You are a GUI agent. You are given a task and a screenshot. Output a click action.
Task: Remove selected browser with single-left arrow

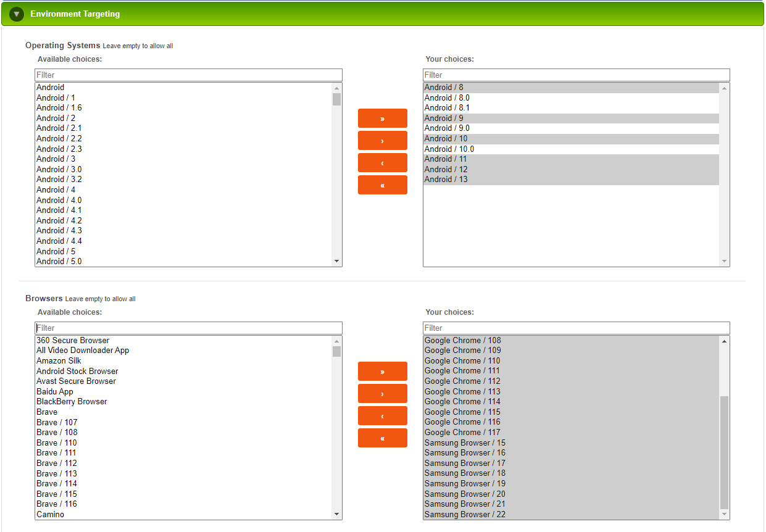(383, 415)
